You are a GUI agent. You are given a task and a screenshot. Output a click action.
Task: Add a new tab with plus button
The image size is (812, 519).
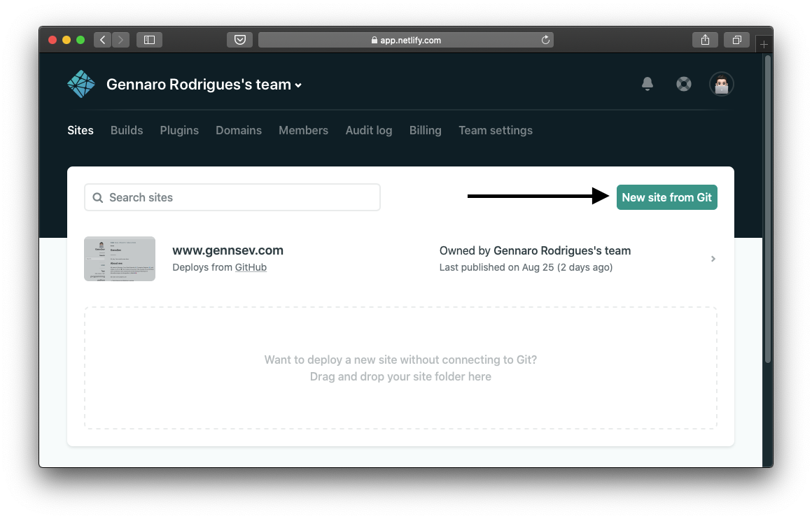click(764, 45)
